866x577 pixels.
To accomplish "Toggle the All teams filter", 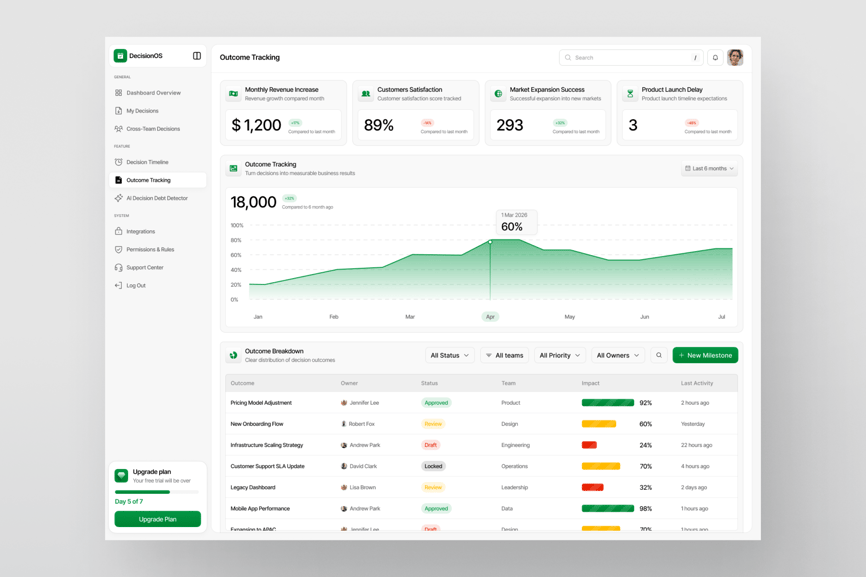I will tap(504, 355).
